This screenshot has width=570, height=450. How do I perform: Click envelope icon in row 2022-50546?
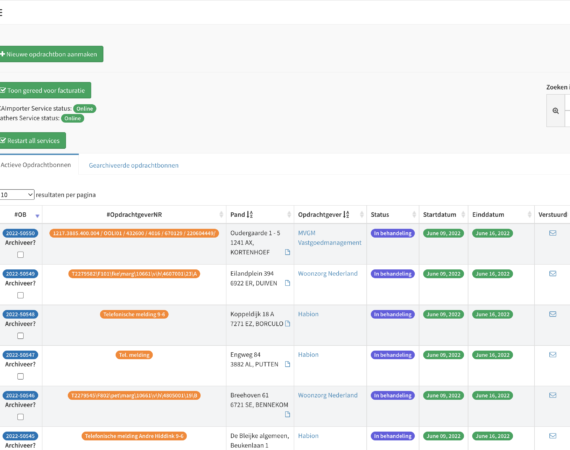553,395
